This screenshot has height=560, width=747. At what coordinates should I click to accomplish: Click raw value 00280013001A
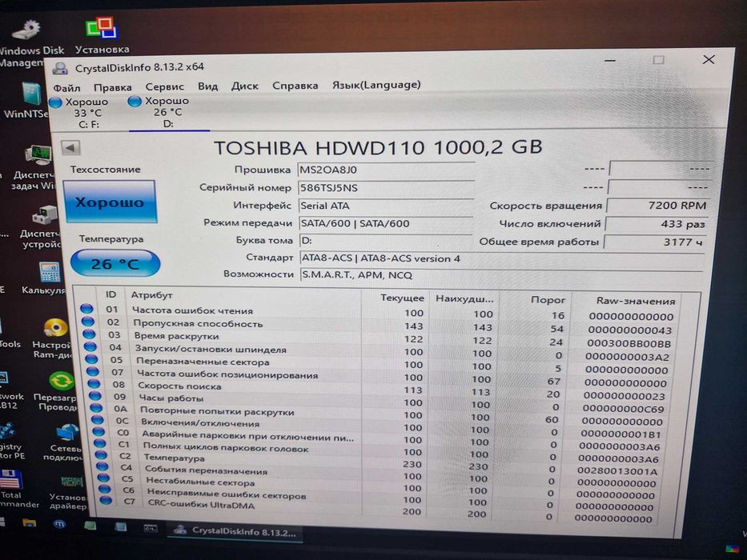(617, 470)
